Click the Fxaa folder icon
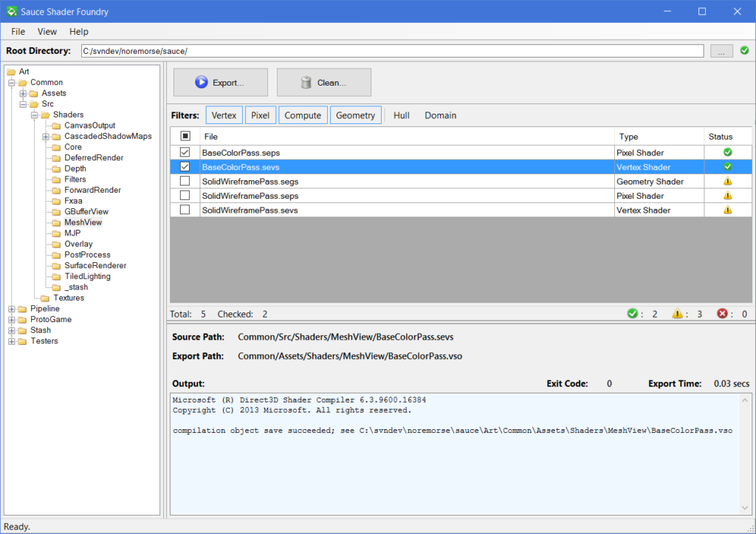The image size is (756, 534). click(56, 201)
